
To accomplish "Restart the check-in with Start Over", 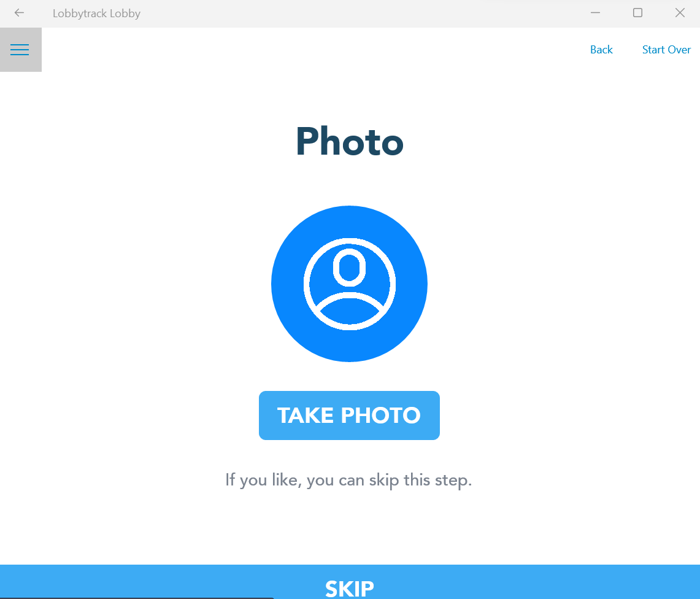I will [x=666, y=50].
